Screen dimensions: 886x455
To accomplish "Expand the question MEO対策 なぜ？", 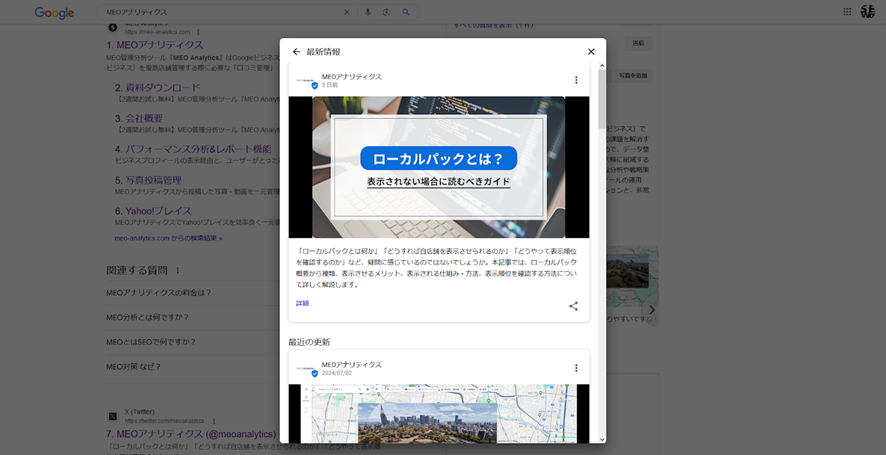I will (193, 367).
